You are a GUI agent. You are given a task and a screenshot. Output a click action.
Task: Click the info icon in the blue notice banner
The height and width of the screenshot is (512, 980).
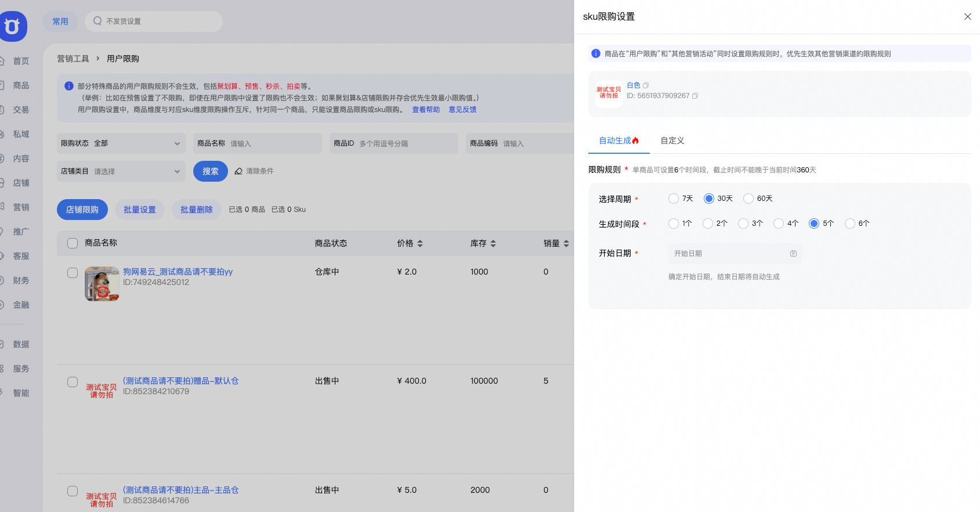coord(69,86)
